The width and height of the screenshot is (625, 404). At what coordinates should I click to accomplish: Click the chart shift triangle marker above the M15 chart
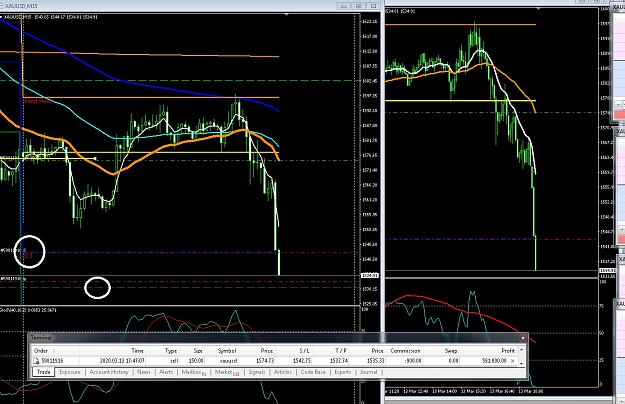(286, 14)
